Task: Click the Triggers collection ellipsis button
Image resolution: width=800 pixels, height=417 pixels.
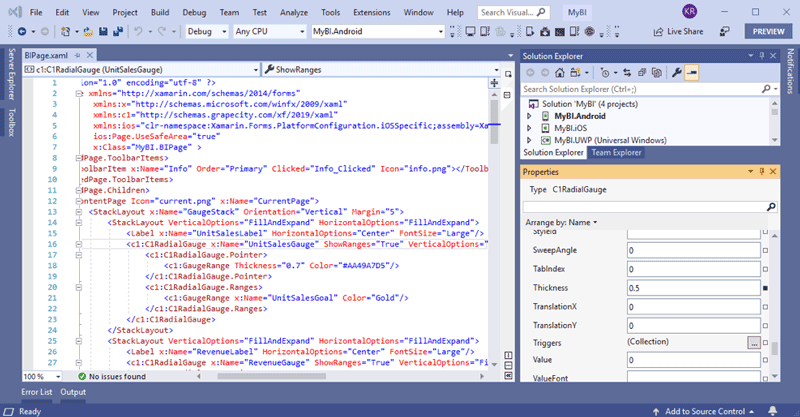Action: (x=754, y=343)
